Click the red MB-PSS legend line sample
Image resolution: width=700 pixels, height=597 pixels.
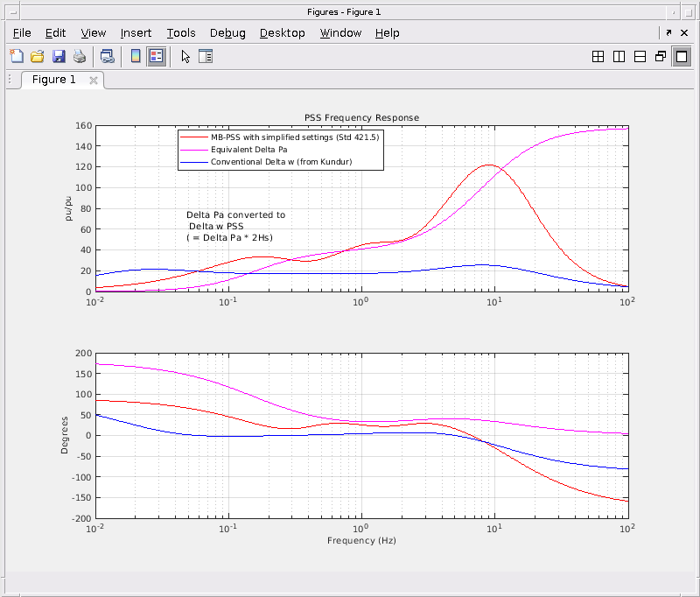click(194, 137)
